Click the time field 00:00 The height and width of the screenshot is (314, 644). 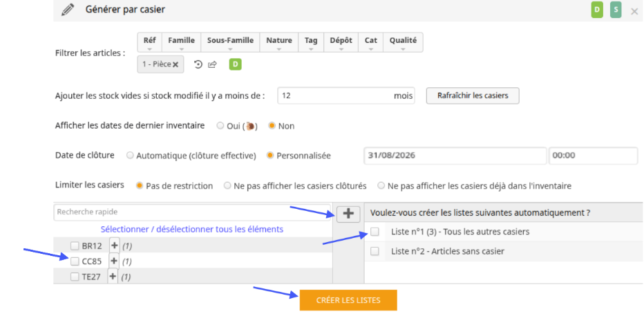[593, 156]
